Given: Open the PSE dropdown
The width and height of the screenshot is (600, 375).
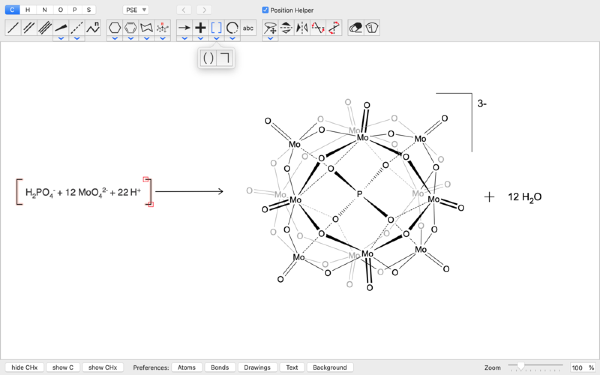Looking at the screenshot, I should (135, 10).
